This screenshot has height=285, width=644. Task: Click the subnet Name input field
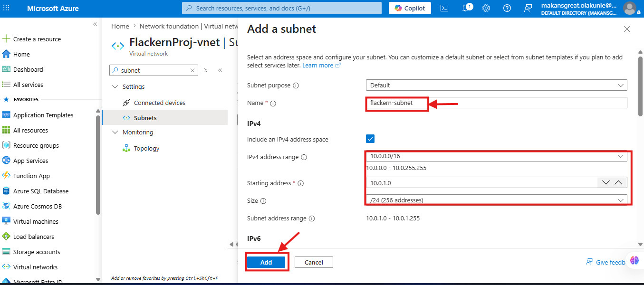point(496,103)
